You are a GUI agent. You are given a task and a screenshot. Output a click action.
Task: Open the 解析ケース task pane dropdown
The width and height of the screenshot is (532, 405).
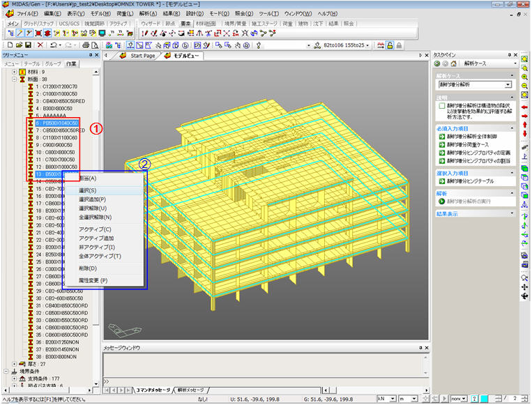tap(515, 63)
